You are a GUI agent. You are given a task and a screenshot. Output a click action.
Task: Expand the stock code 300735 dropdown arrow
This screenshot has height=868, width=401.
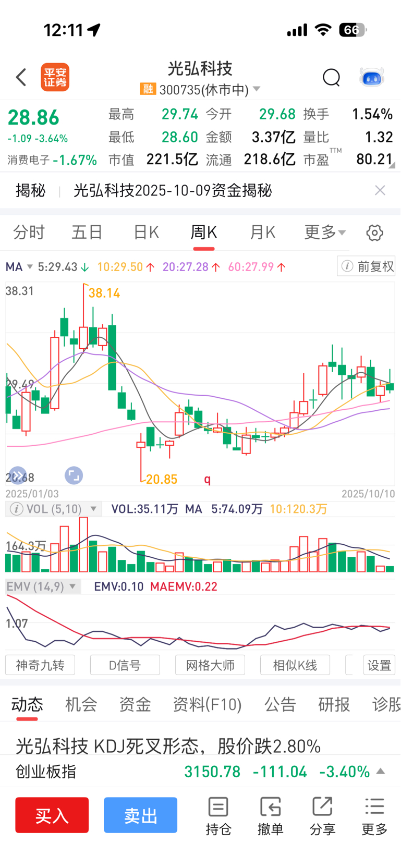256,89
